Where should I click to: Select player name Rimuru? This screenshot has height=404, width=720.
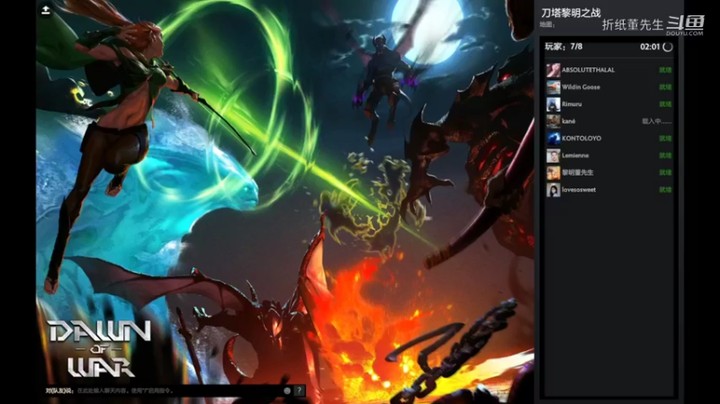[x=572, y=104]
